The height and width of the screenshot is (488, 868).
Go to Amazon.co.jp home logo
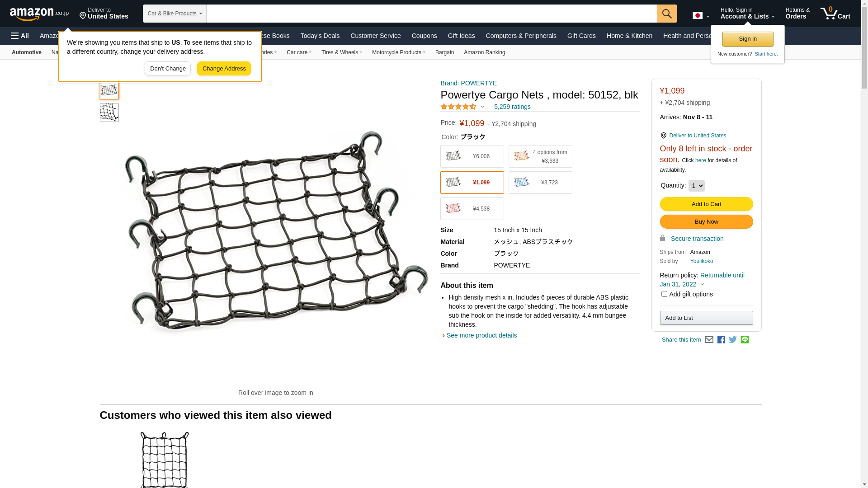pos(39,14)
